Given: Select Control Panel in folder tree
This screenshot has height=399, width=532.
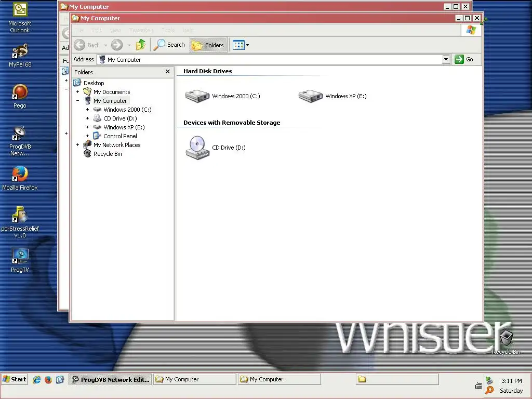Looking at the screenshot, I should click(120, 136).
